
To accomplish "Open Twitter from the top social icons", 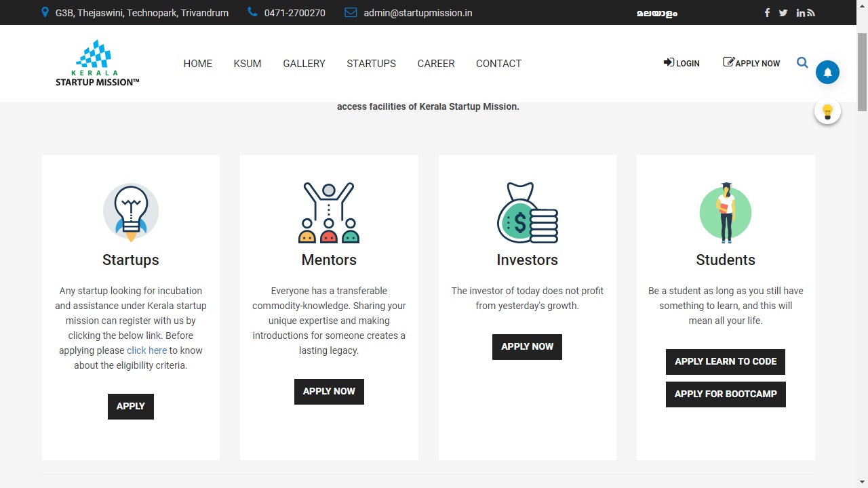I will pos(783,12).
